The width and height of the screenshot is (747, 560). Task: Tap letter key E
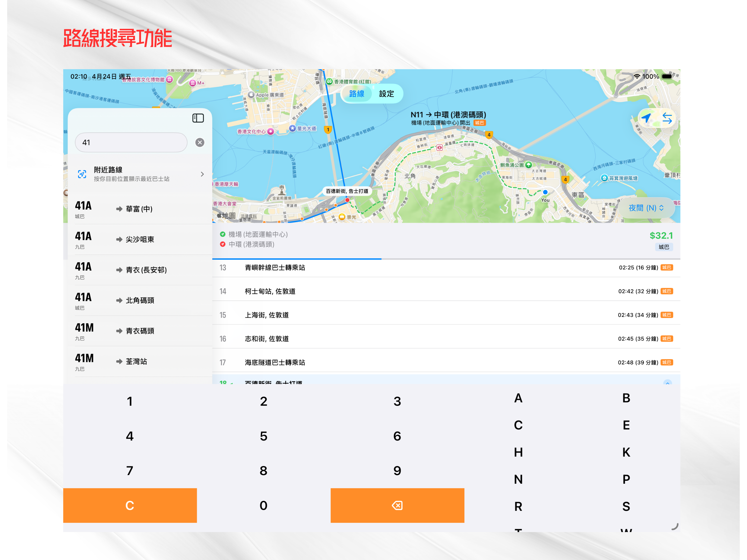[x=626, y=425]
